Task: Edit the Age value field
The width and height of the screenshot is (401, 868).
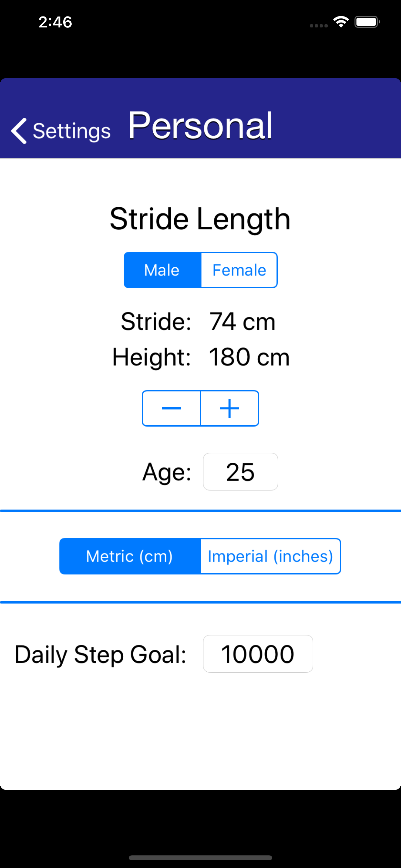Action: [x=240, y=471]
